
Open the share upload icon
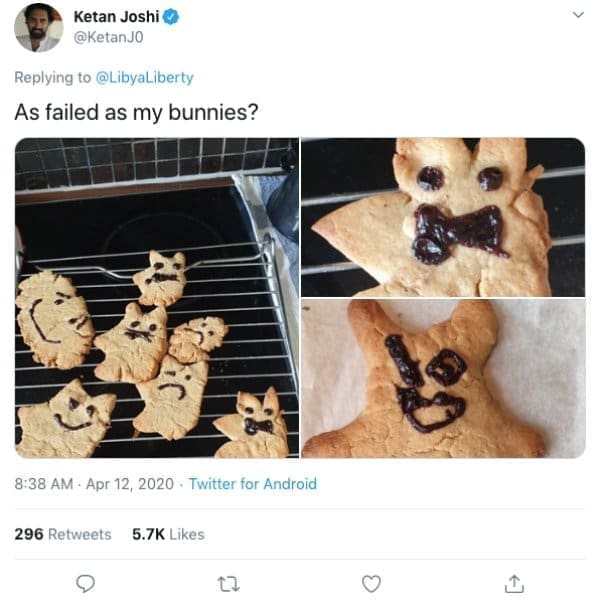(x=514, y=582)
